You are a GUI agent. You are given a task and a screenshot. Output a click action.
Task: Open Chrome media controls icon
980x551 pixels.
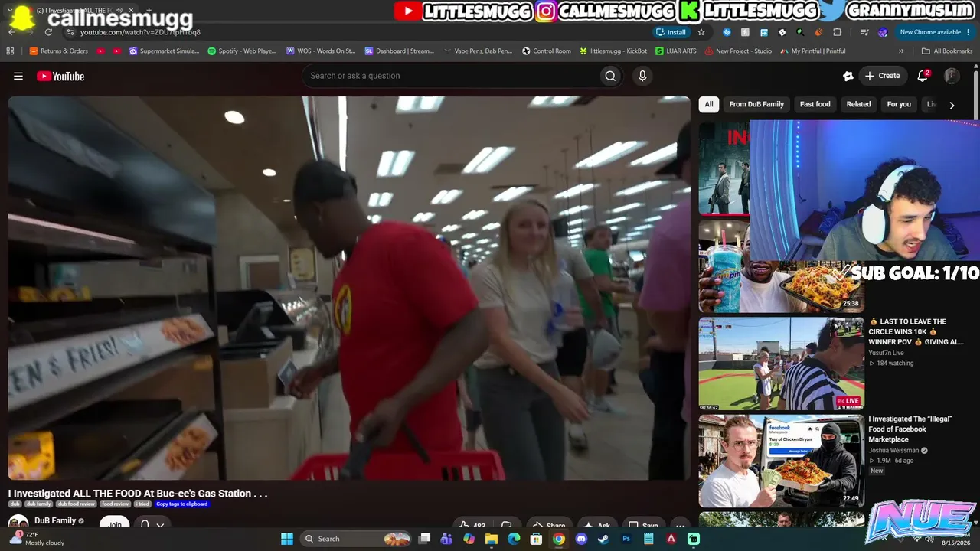[x=864, y=32]
